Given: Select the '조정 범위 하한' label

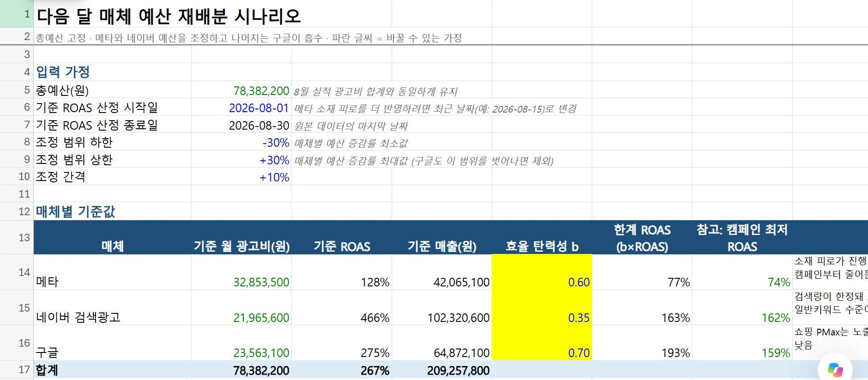Looking at the screenshot, I should 74,142.
